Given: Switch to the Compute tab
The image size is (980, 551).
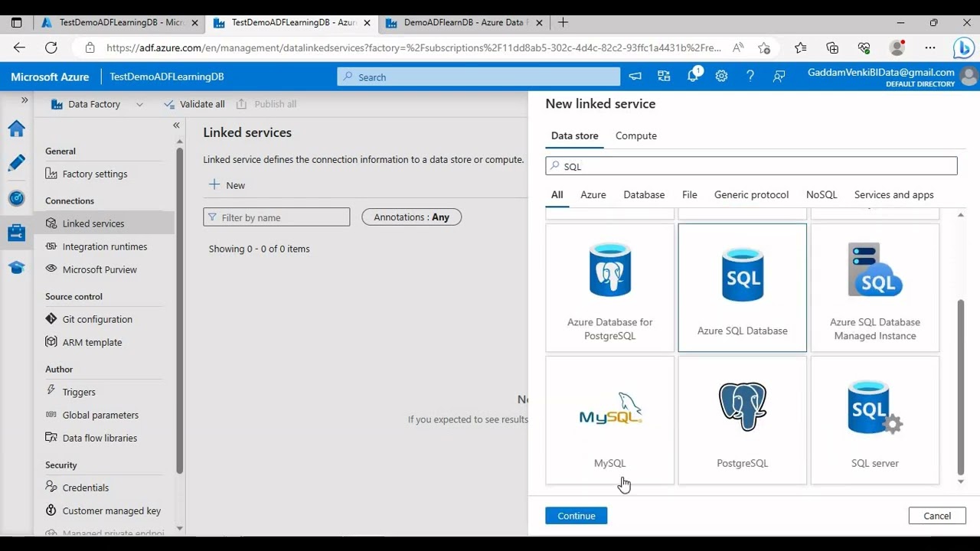Looking at the screenshot, I should point(636,135).
